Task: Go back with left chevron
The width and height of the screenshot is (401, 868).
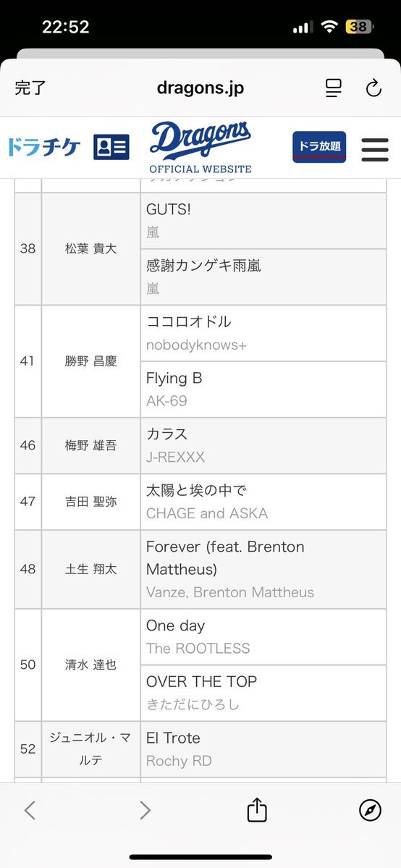Action: tap(30, 810)
